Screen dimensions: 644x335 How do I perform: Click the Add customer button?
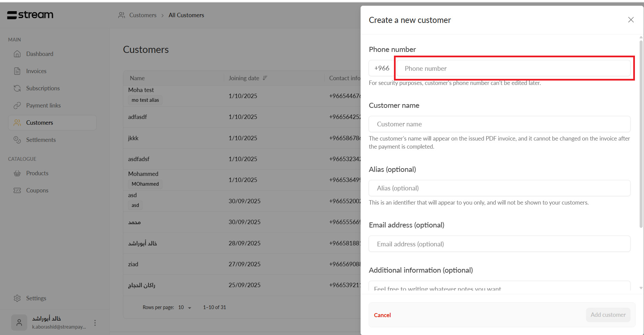tap(608, 315)
